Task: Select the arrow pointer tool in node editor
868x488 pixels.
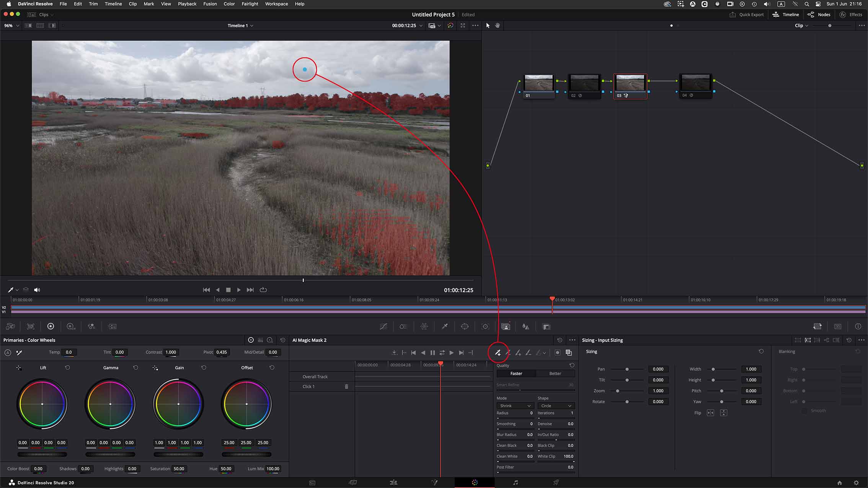Action: coord(488,26)
